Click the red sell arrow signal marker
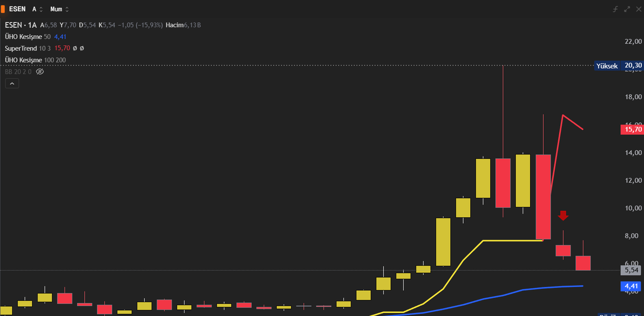The height and width of the screenshot is (316, 644). [x=563, y=216]
